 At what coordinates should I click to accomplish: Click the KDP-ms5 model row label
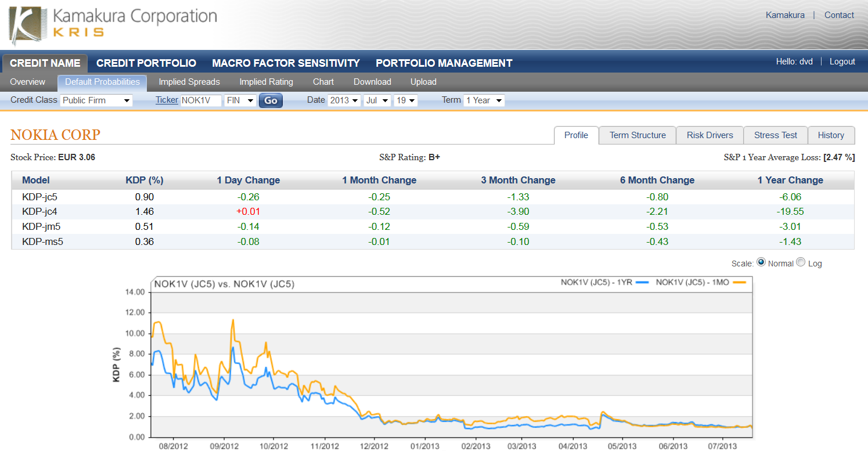(42, 241)
